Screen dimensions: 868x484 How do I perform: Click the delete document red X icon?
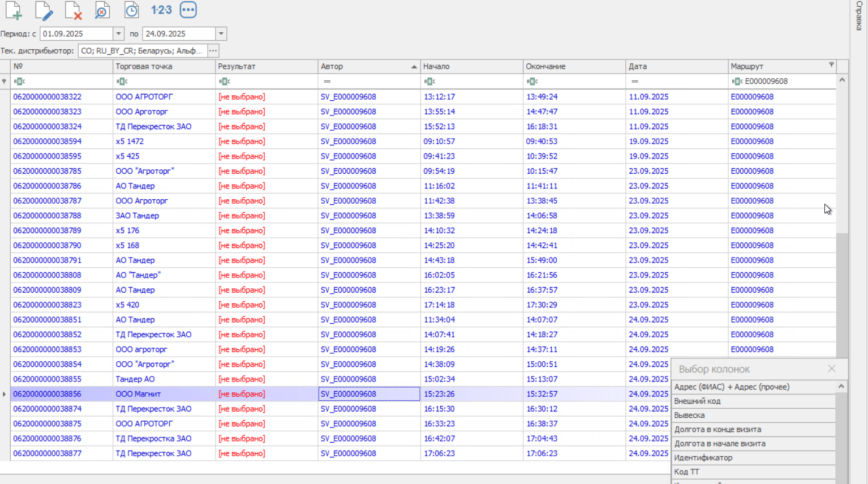click(73, 10)
